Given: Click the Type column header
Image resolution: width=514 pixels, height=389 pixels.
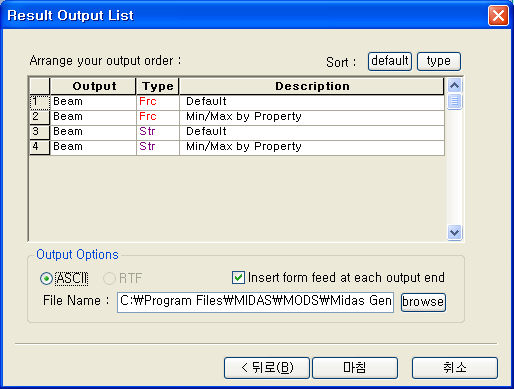Looking at the screenshot, I should pyautogui.click(x=158, y=86).
